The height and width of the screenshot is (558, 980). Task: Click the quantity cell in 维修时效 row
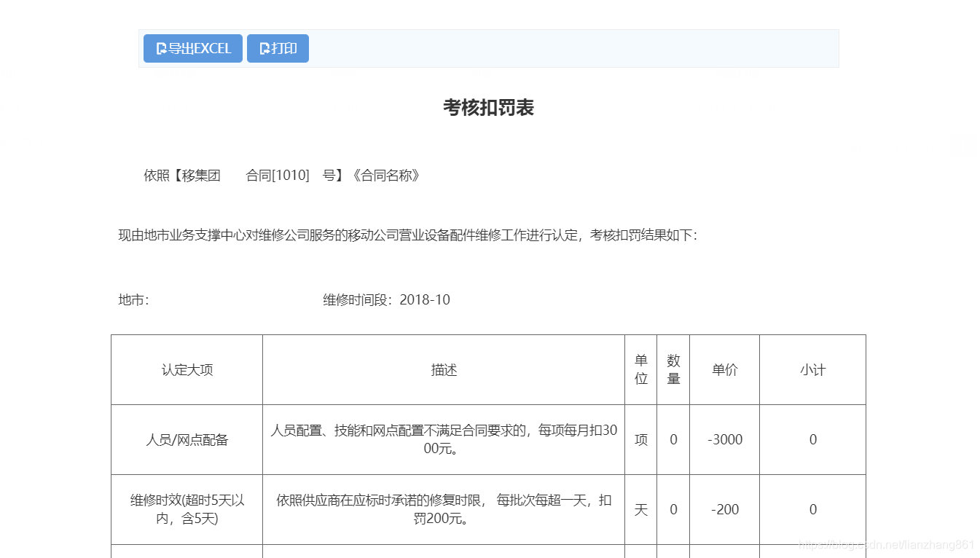(673, 510)
